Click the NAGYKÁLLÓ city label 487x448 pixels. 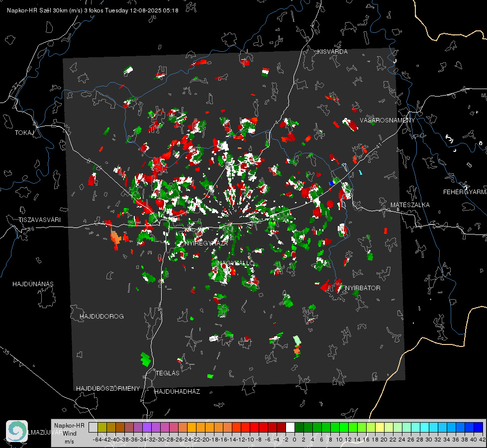(236, 263)
